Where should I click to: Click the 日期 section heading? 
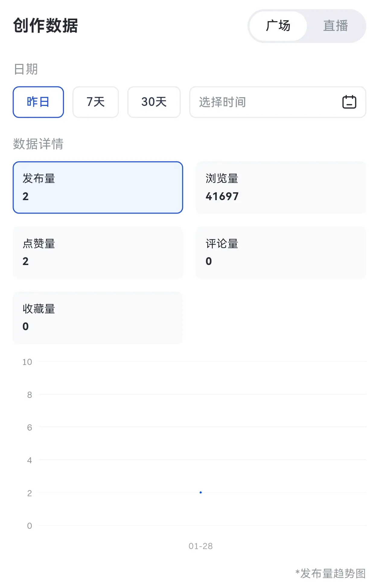pos(26,69)
